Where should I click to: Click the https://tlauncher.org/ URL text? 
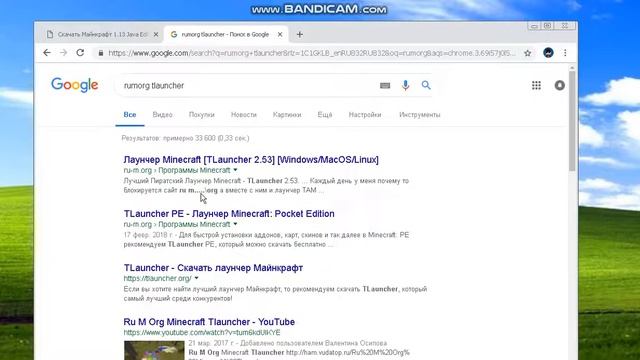pos(157,278)
